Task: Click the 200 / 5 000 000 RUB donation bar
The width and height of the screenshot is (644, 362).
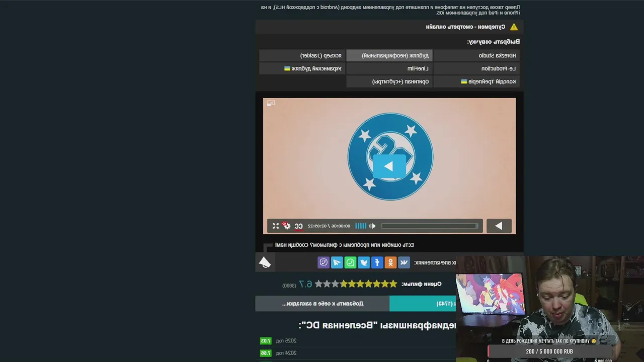Action: (x=549, y=351)
